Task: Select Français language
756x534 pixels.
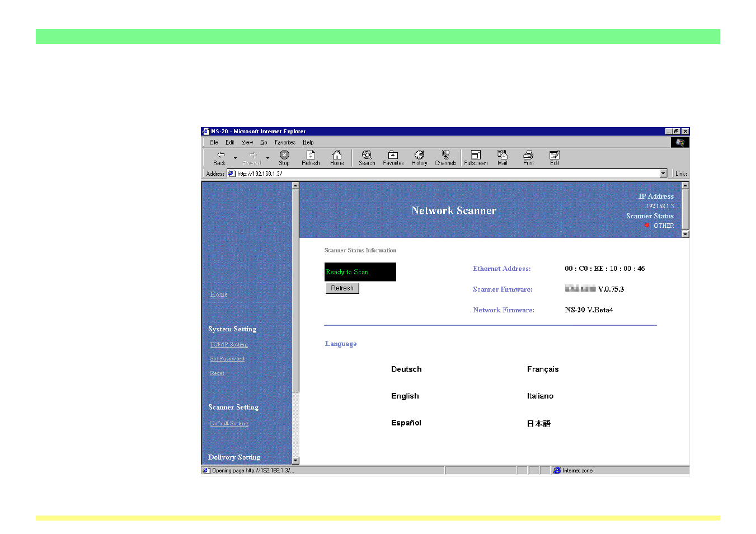Action: tap(543, 369)
